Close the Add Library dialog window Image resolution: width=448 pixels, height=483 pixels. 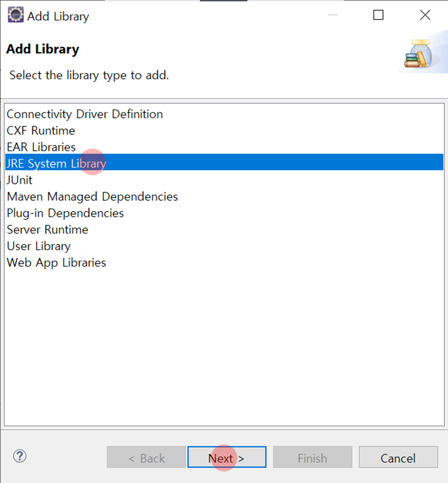(425, 15)
